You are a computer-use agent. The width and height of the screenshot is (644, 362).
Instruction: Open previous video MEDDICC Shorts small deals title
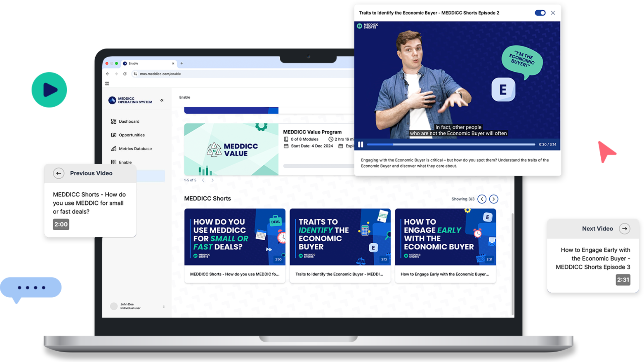coord(89,203)
